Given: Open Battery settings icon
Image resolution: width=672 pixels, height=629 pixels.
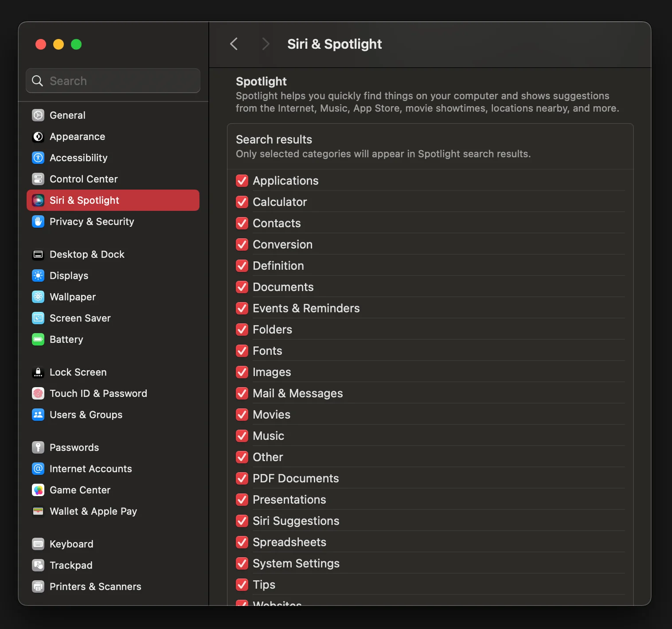Looking at the screenshot, I should point(38,339).
